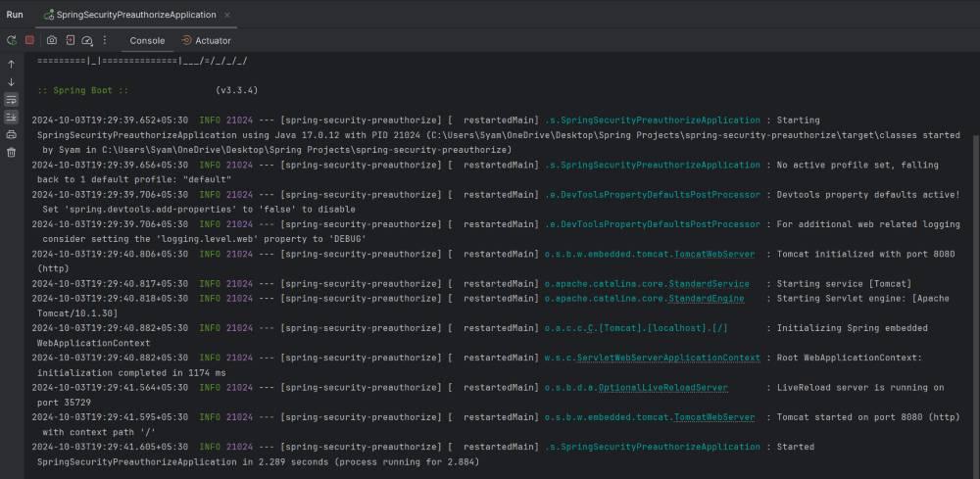Click 'Tomcat initialized with port 8080' message
Image resolution: width=980 pixels, height=479 pixels.
coord(868,254)
